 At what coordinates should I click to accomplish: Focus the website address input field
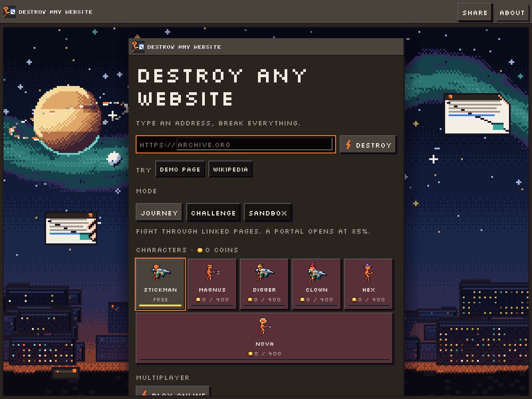(x=254, y=144)
